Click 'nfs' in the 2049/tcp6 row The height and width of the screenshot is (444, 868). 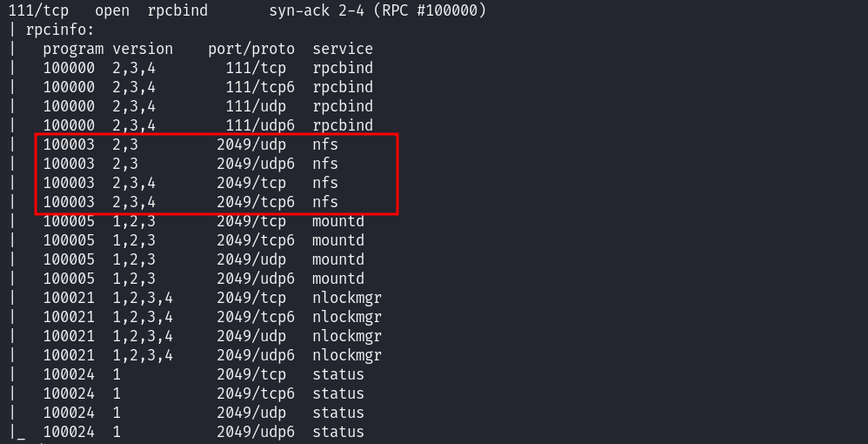(325, 202)
